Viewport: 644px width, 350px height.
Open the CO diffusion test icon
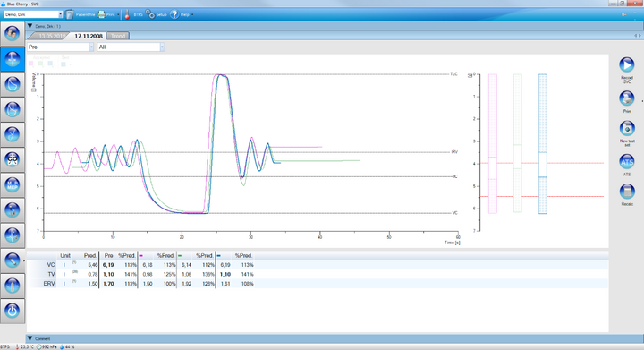[x=13, y=159]
